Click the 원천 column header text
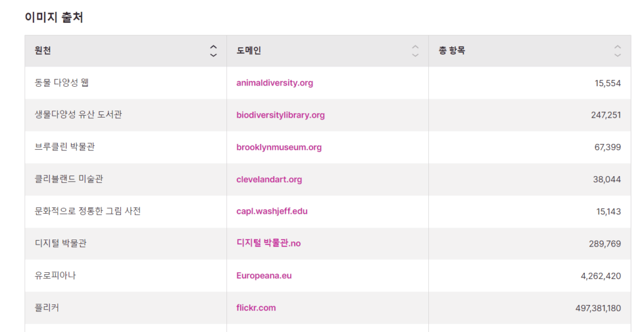The image size is (644, 332). pyautogui.click(x=43, y=51)
